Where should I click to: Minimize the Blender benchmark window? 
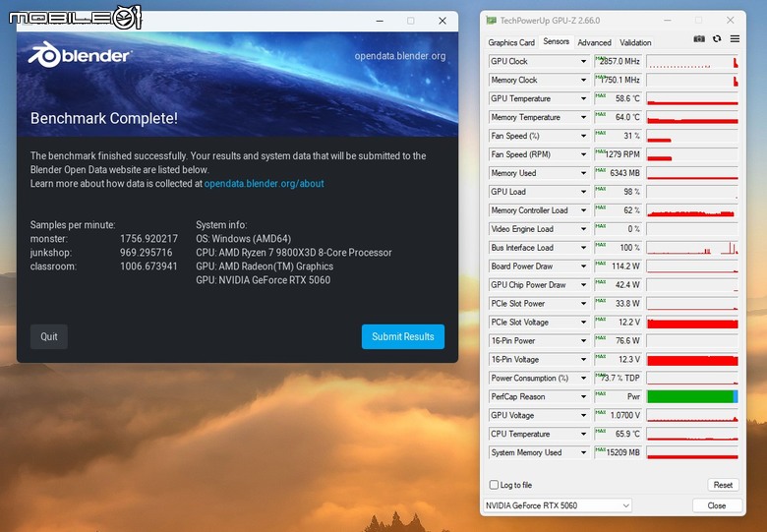pyautogui.click(x=380, y=21)
